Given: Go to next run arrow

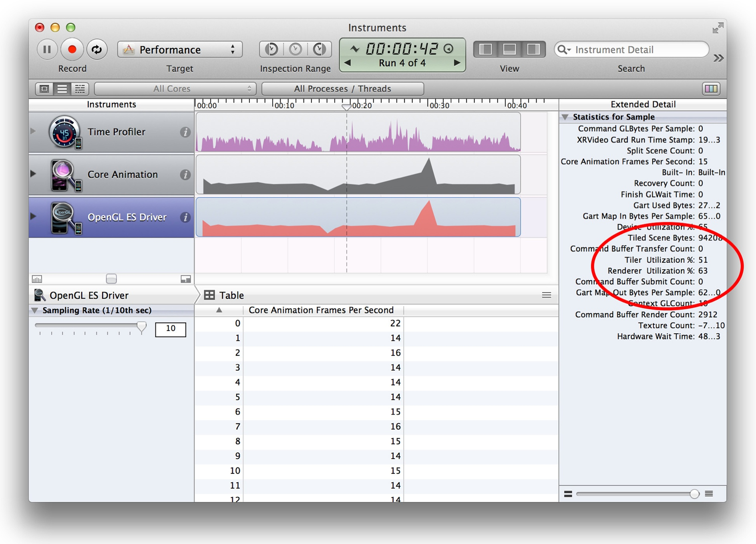Looking at the screenshot, I should pos(456,63).
